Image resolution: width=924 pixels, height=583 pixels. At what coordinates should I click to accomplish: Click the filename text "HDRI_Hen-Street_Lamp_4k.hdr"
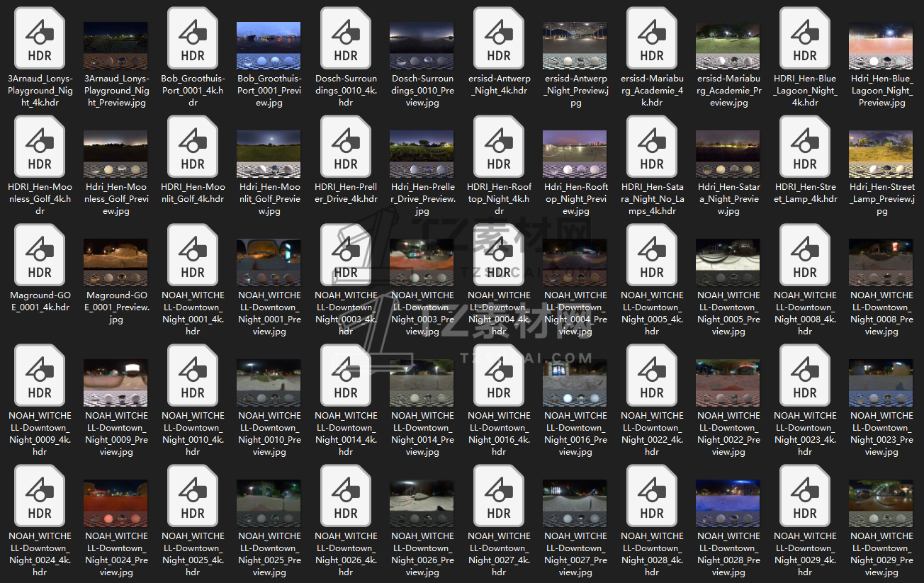(805, 193)
